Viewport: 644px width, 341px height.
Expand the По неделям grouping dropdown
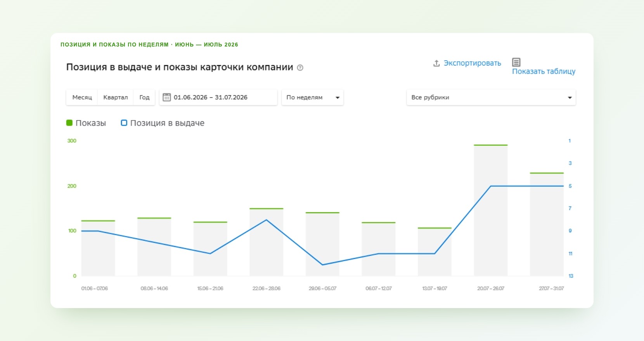pos(312,97)
